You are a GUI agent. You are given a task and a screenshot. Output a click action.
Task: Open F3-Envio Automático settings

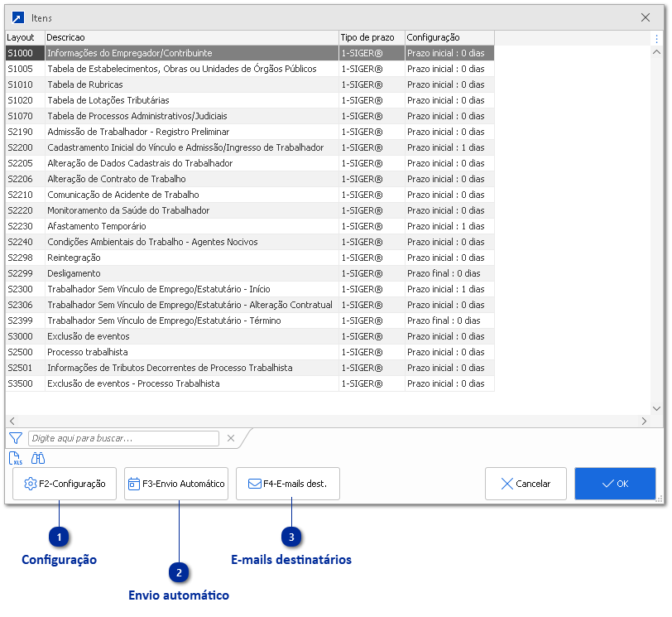(x=175, y=484)
